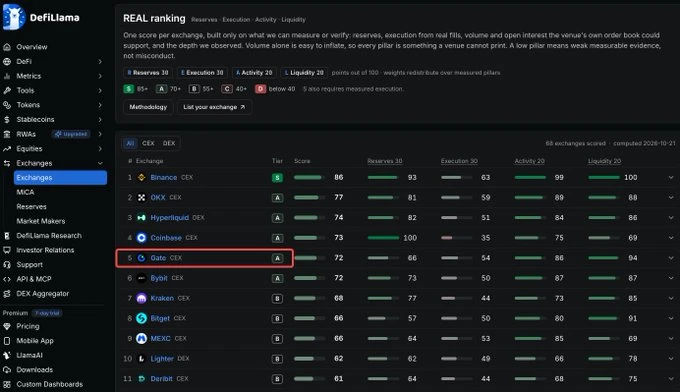Screen dimensions: 680x392
Task: Click List your exchange button
Action: click(x=214, y=107)
